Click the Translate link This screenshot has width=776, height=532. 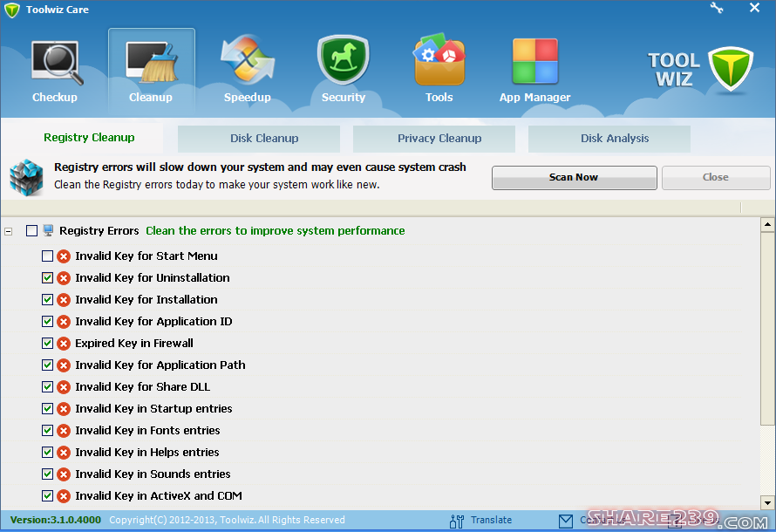click(x=491, y=520)
